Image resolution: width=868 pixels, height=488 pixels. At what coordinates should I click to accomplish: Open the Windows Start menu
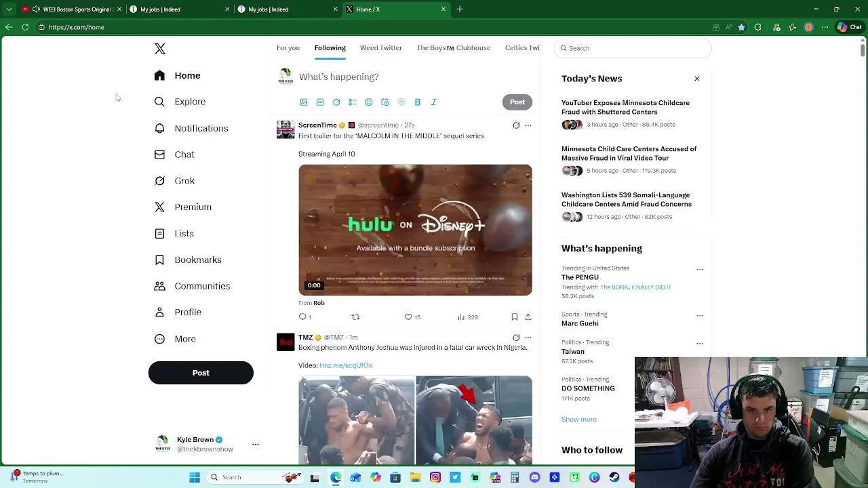(x=195, y=477)
